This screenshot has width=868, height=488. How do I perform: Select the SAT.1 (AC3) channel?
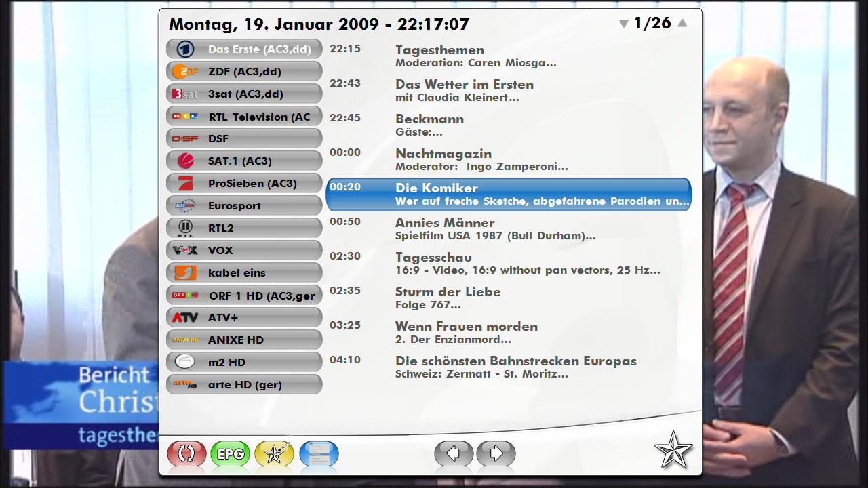pos(244,161)
